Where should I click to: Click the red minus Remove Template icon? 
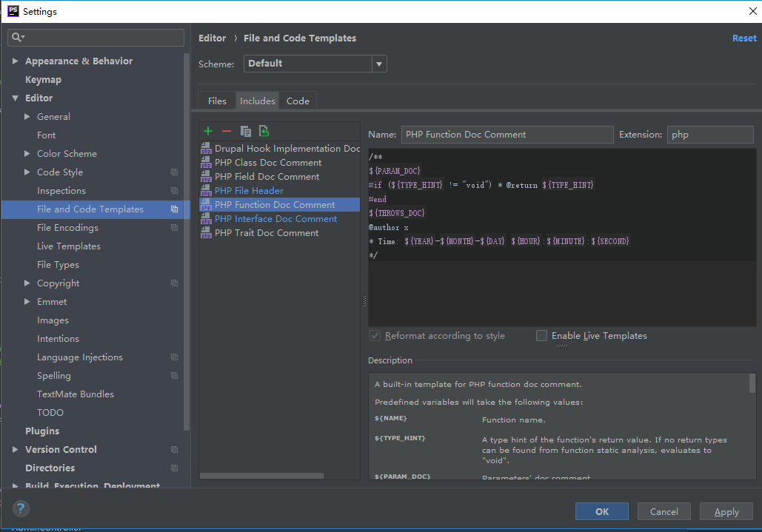(x=227, y=131)
